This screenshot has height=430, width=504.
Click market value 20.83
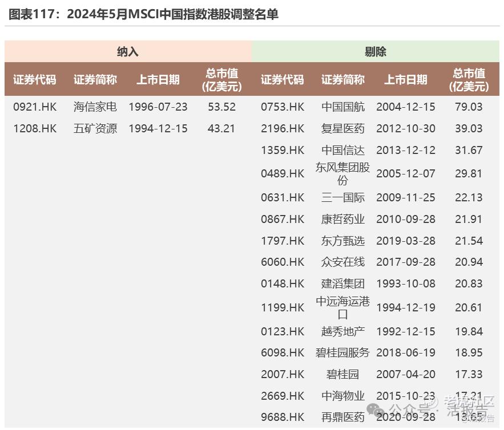469,283
